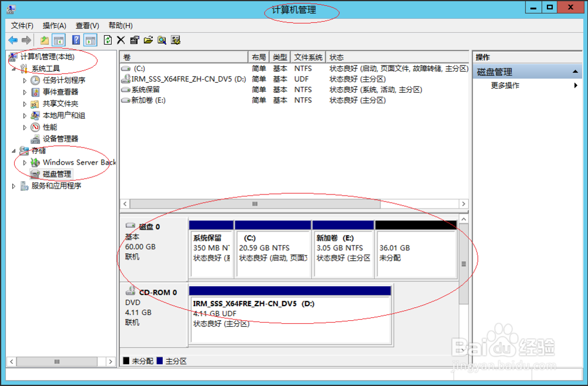
Task: Click the horizontal scrollbar in the volume list
Action: tap(255, 204)
